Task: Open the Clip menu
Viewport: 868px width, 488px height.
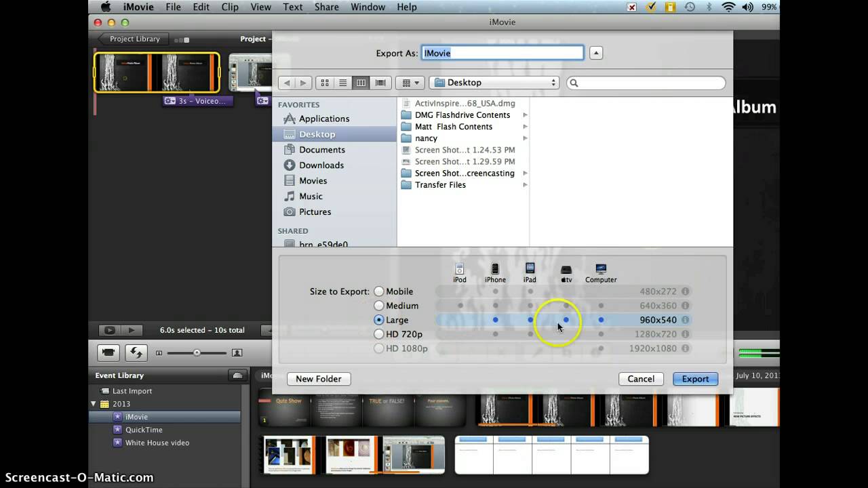Action: [x=230, y=7]
